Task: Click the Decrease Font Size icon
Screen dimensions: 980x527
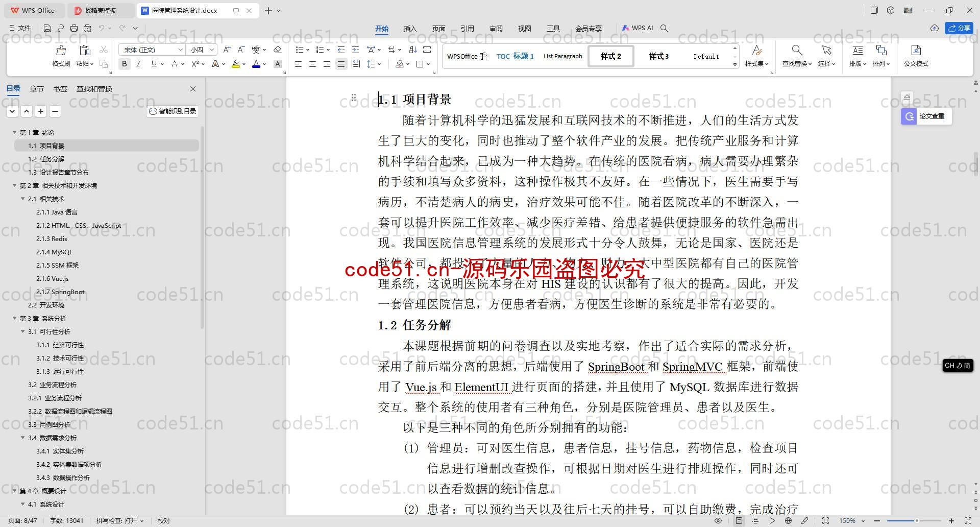Action: point(241,50)
